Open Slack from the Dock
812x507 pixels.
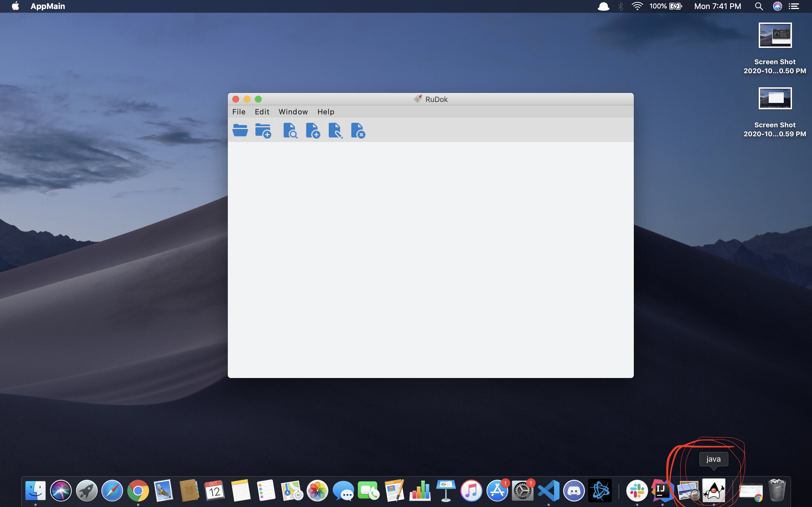[637, 490]
